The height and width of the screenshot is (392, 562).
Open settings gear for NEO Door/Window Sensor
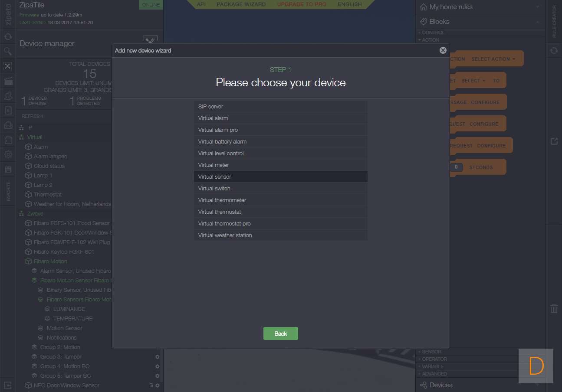point(158,385)
